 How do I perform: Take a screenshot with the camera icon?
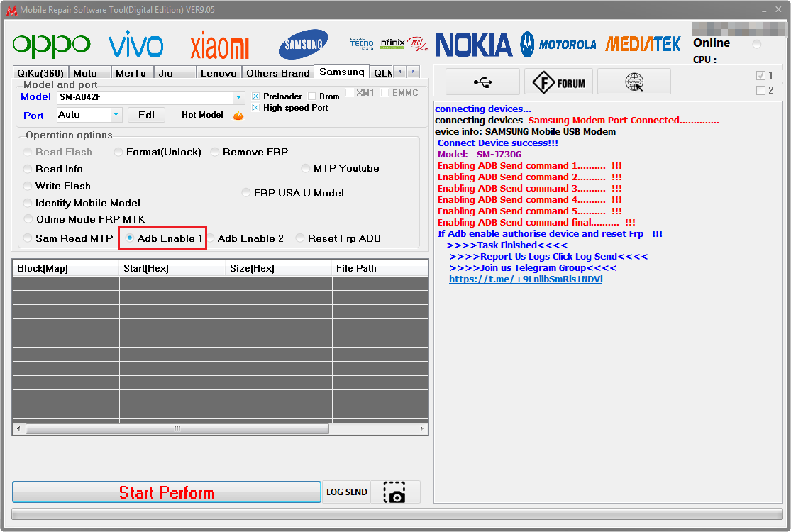tap(394, 492)
